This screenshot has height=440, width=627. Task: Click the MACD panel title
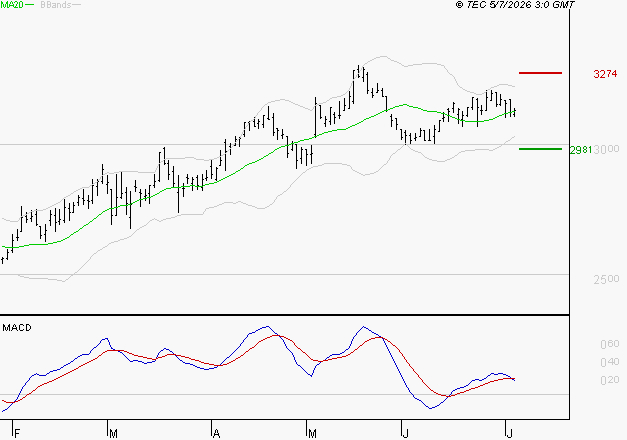click(17, 328)
